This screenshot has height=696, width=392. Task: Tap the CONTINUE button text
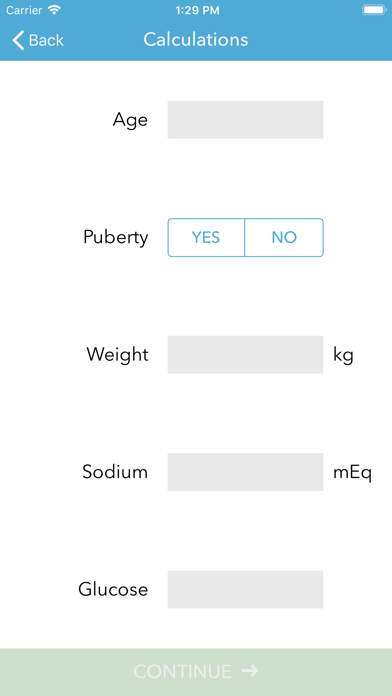pyautogui.click(x=182, y=672)
